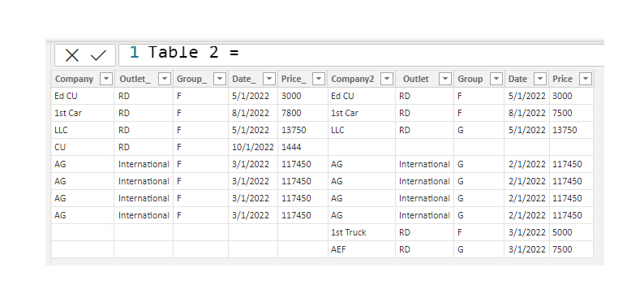Open the Price column filter dropdown
Viewport: 644px width, 298px height.
pyautogui.click(x=586, y=79)
